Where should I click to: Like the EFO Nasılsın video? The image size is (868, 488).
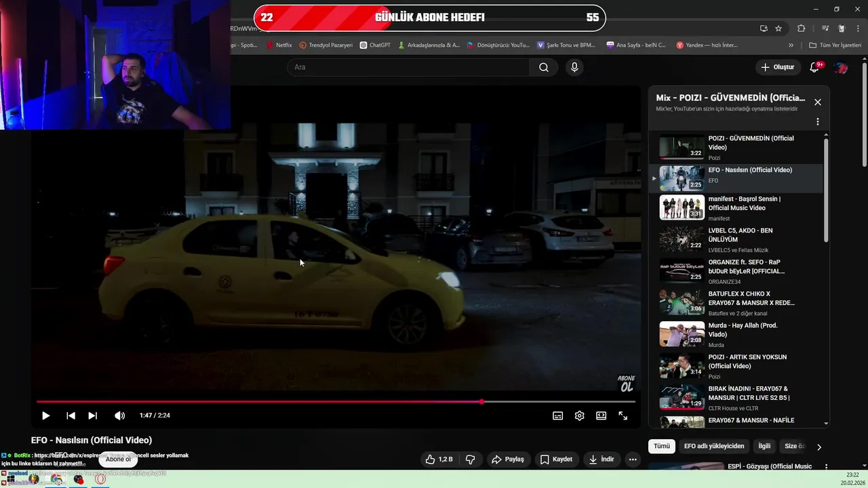point(439,459)
